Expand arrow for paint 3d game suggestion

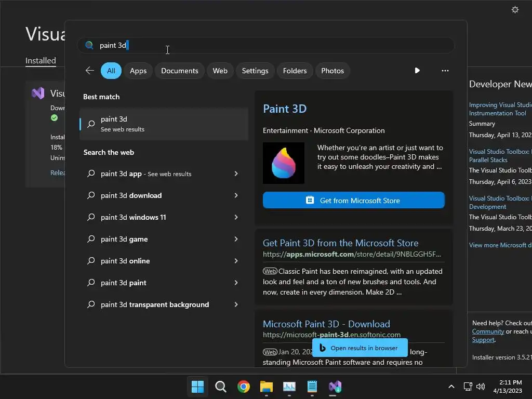click(x=236, y=239)
